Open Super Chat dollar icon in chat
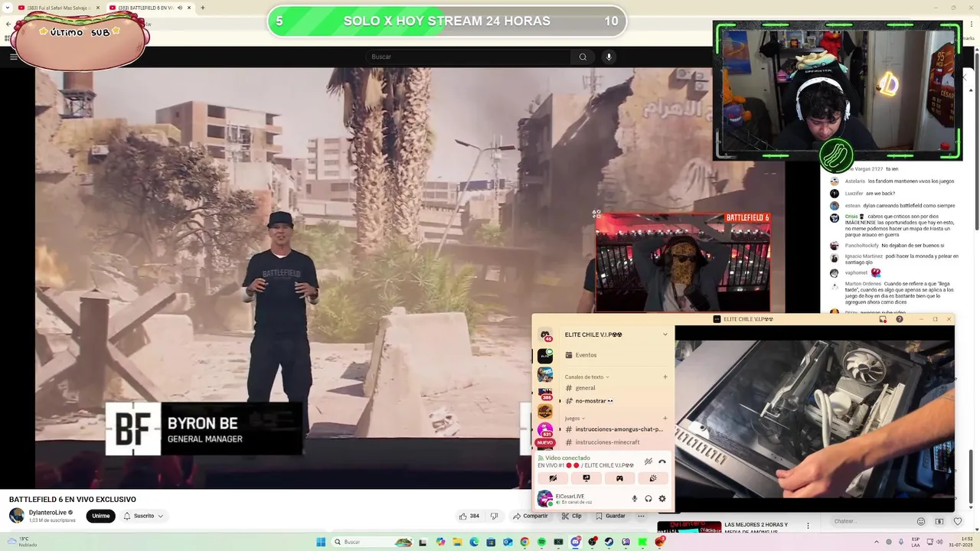This screenshot has width=980, height=551. (x=939, y=521)
